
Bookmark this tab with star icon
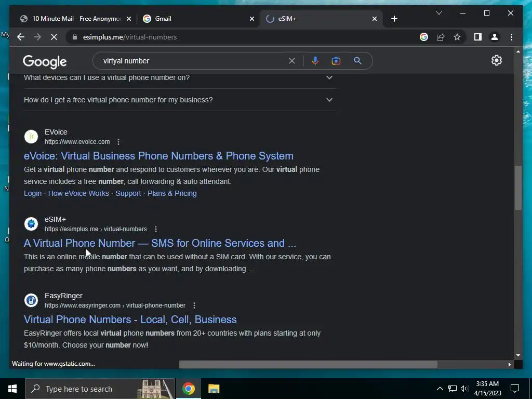457,37
